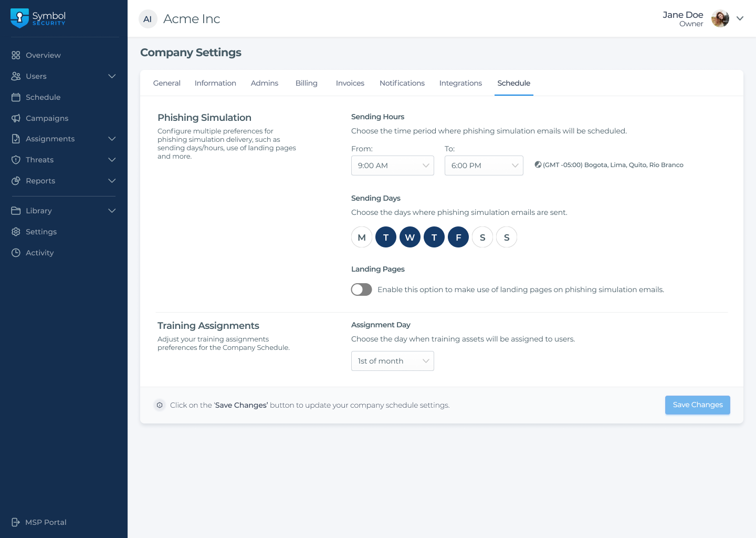Toggle Friday sending day

458,237
